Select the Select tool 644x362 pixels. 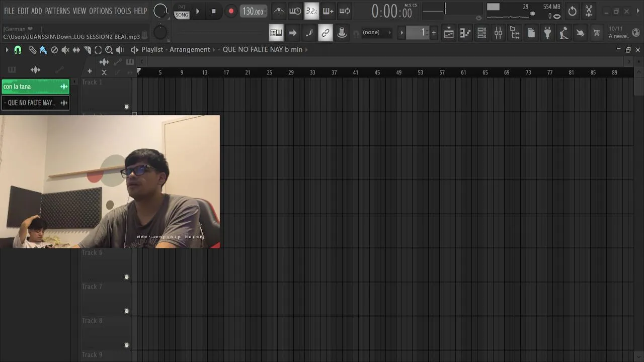click(98, 50)
